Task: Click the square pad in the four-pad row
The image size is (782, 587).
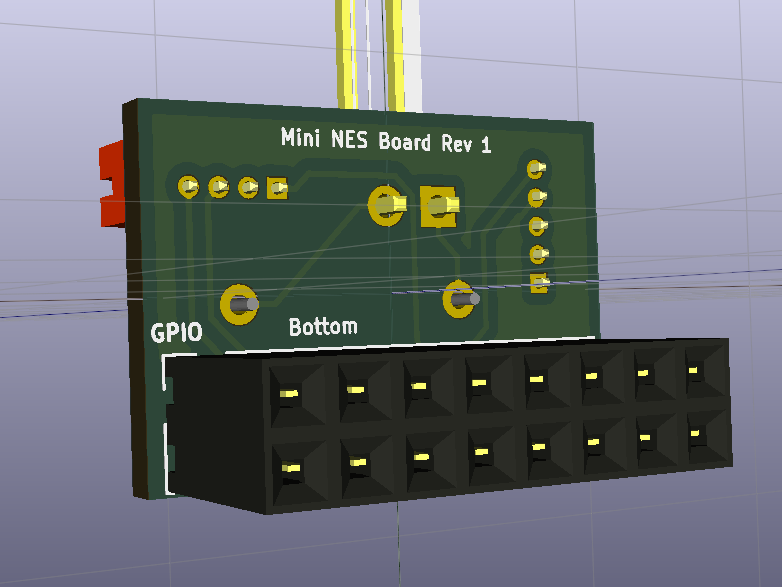Action: 277,188
